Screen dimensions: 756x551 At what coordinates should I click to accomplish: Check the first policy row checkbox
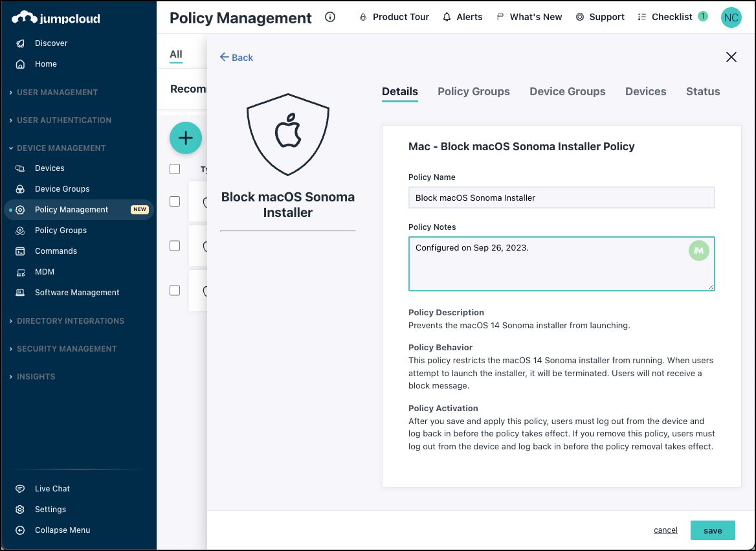click(174, 201)
